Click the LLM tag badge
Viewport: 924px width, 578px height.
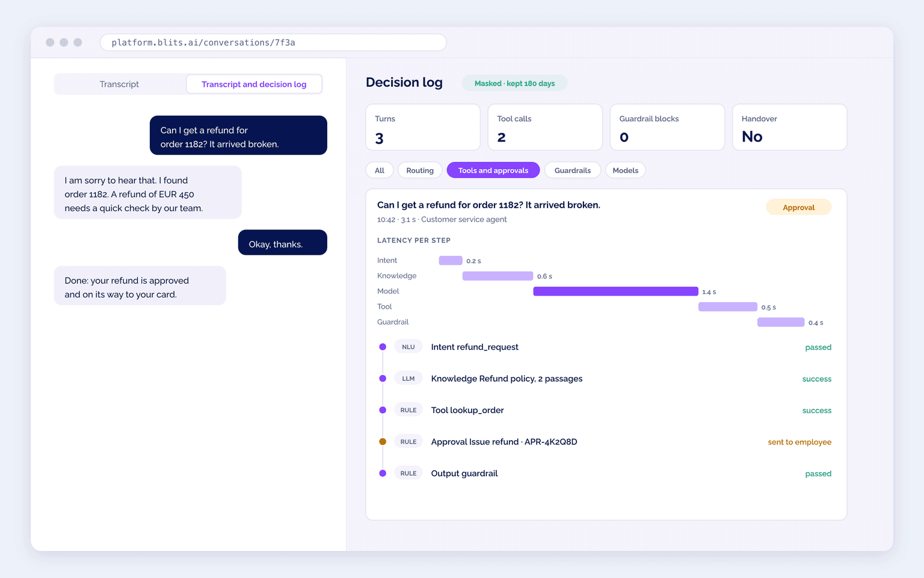(x=408, y=379)
